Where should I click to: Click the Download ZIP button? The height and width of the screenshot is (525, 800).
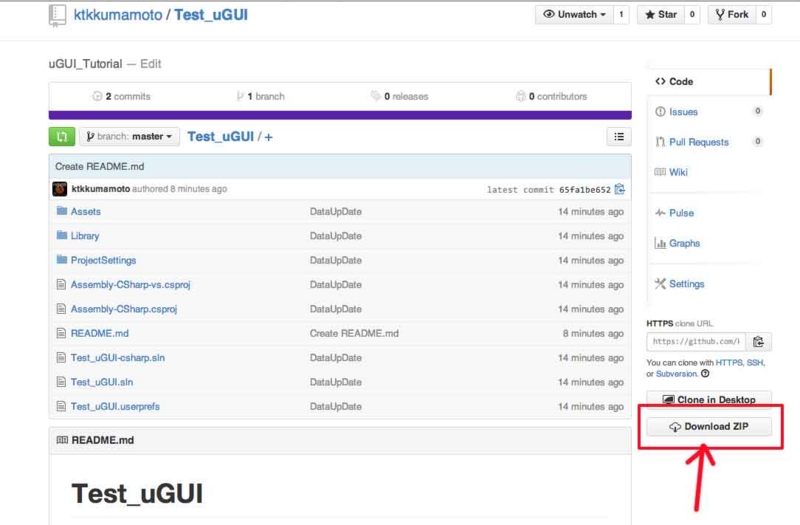click(709, 427)
